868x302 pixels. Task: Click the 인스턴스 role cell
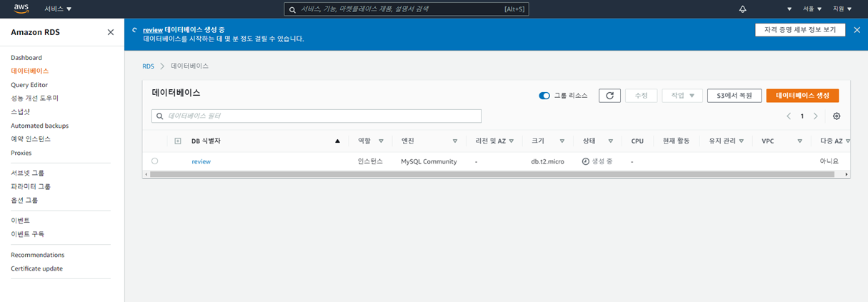370,161
